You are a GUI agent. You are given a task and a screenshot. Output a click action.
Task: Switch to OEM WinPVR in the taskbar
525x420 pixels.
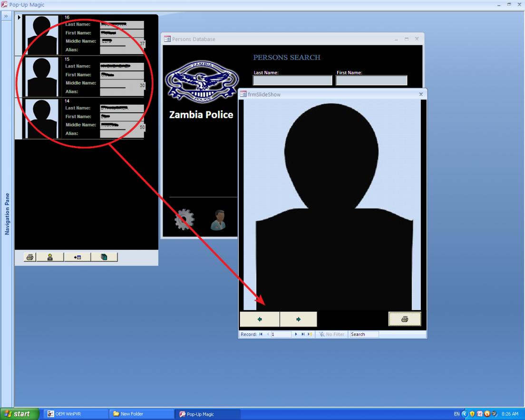click(x=76, y=414)
